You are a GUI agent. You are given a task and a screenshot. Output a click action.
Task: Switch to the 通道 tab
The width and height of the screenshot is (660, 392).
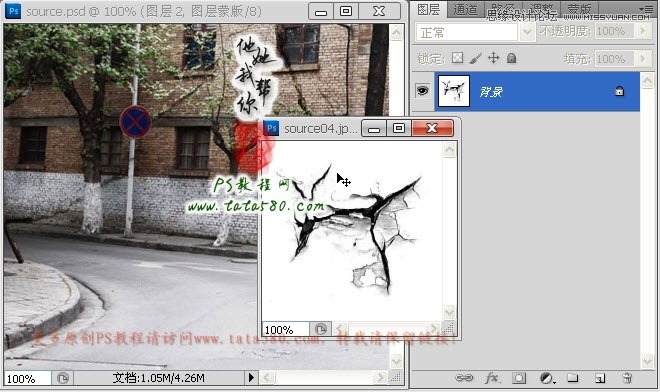[465, 9]
